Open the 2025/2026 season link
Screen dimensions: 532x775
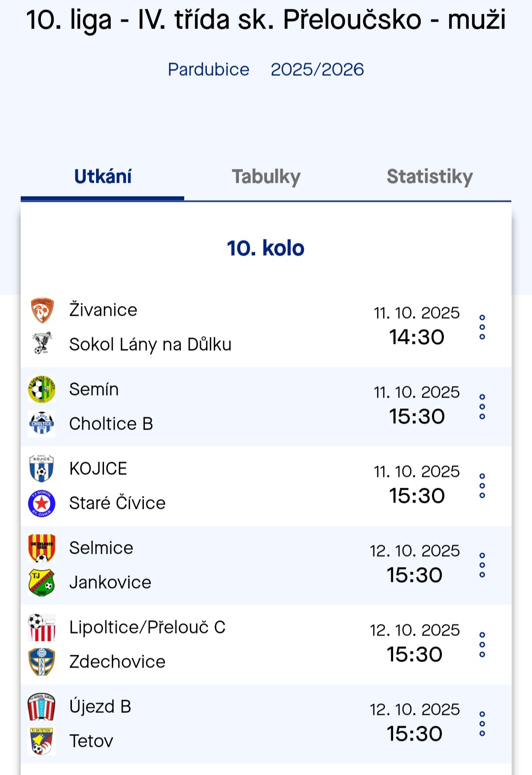coord(317,69)
